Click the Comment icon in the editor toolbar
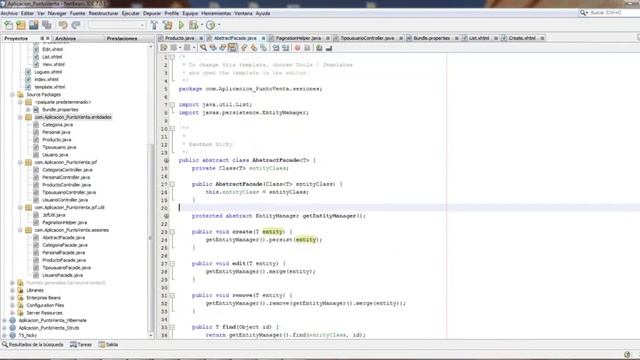This screenshot has width=640, height=360. click(x=319, y=48)
